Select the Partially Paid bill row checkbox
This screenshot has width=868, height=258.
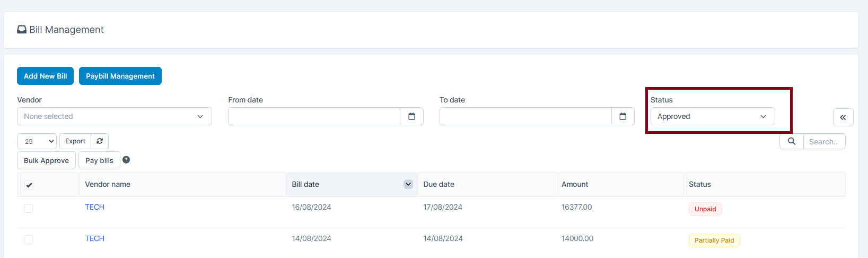(x=29, y=240)
